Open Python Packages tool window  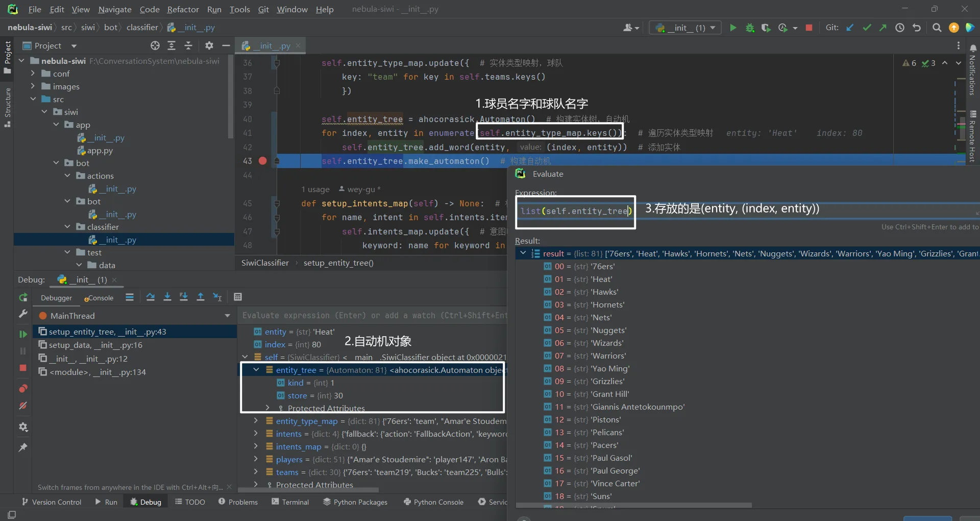[x=355, y=502]
